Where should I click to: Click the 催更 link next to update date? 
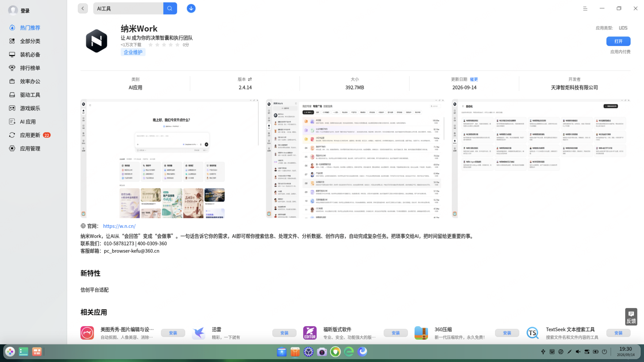click(x=474, y=79)
